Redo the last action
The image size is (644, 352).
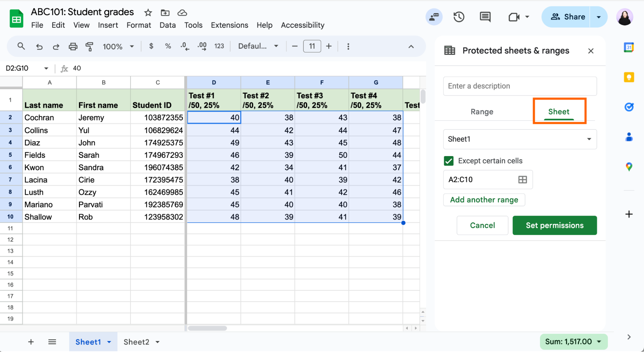tap(56, 47)
